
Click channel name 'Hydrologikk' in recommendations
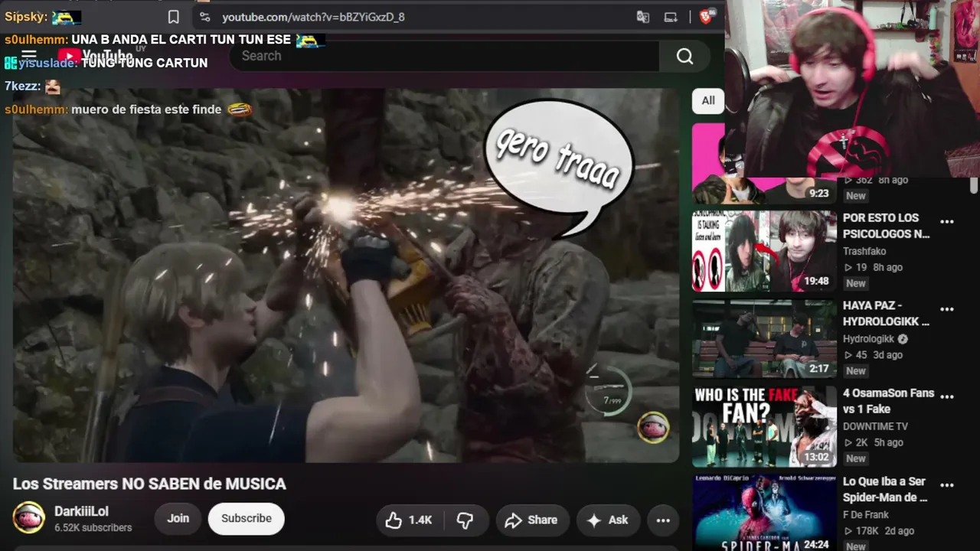868,339
